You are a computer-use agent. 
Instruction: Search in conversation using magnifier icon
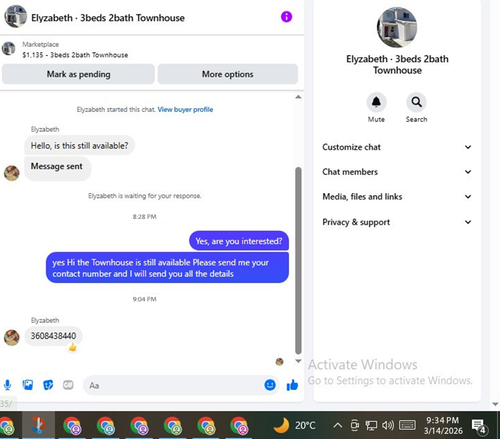click(x=416, y=102)
